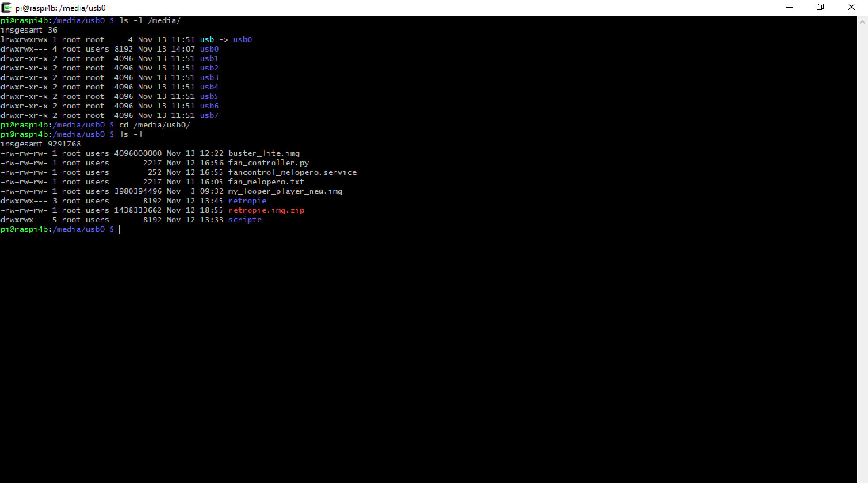Click the 'retropie' directory name
The image size is (868, 483).
pos(247,201)
